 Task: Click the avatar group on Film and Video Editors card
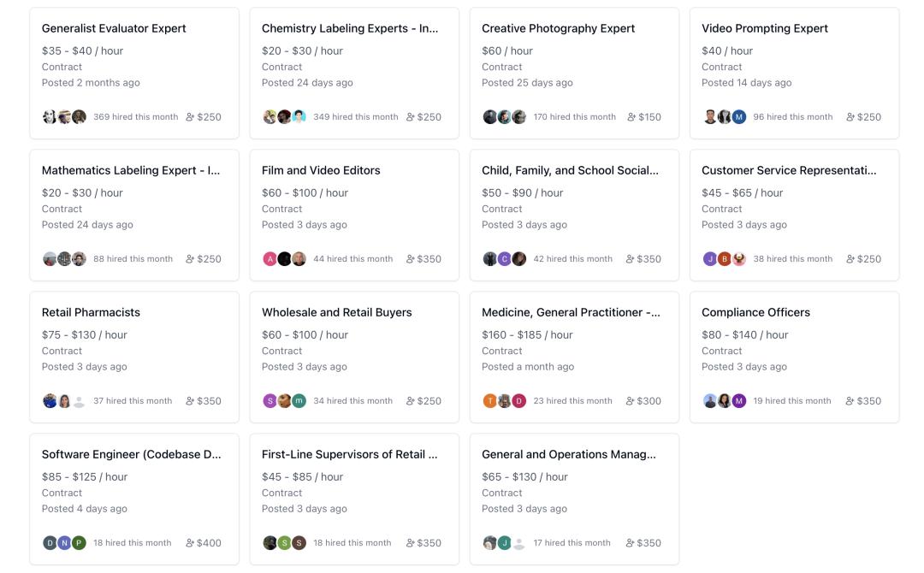pyautogui.click(x=284, y=259)
